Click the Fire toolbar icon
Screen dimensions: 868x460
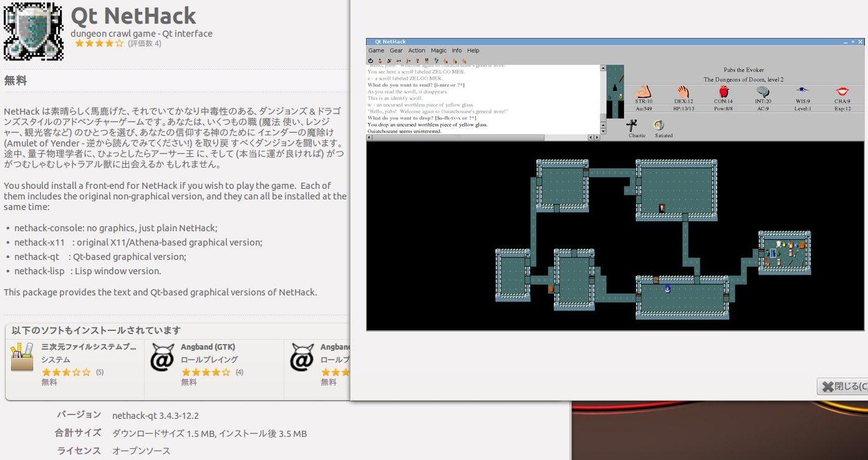[x=408, y=60]
